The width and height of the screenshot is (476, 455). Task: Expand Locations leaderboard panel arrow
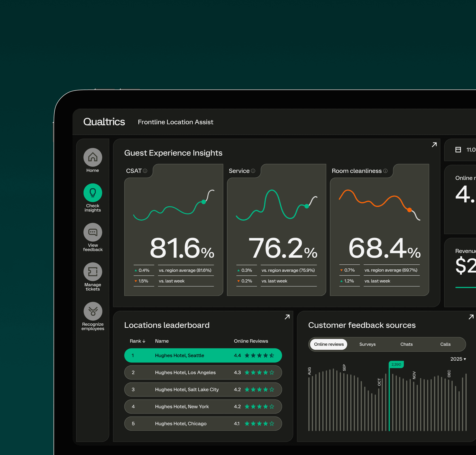pyautogui.click(x=287, y=317)
